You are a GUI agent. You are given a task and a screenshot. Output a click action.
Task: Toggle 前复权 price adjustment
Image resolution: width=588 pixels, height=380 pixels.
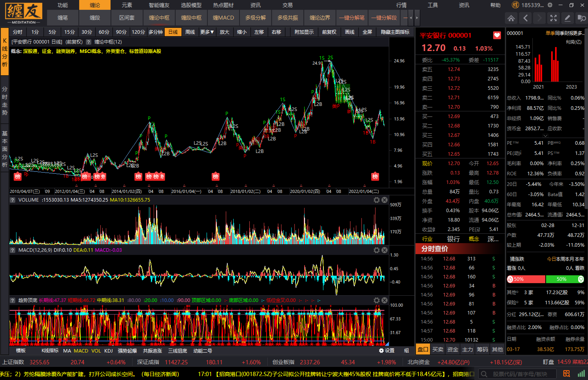[329, 32]
